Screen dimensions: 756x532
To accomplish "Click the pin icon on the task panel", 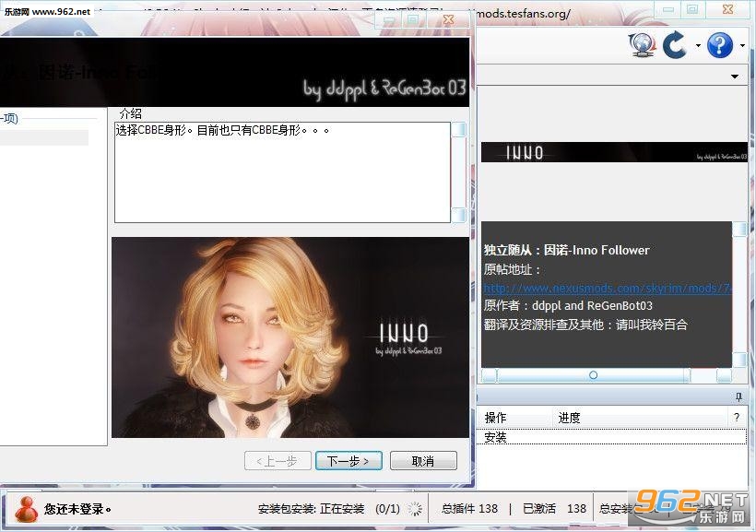I will coord(738,397).
